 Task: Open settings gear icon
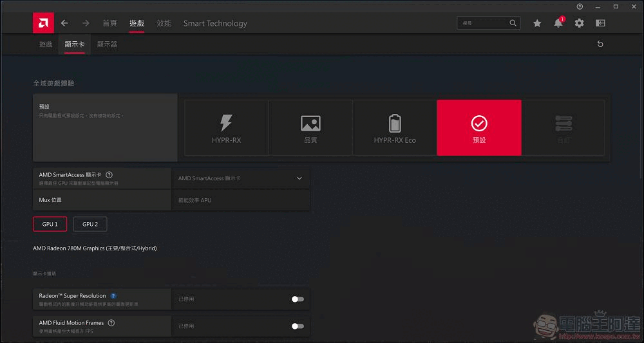[579, 23]
